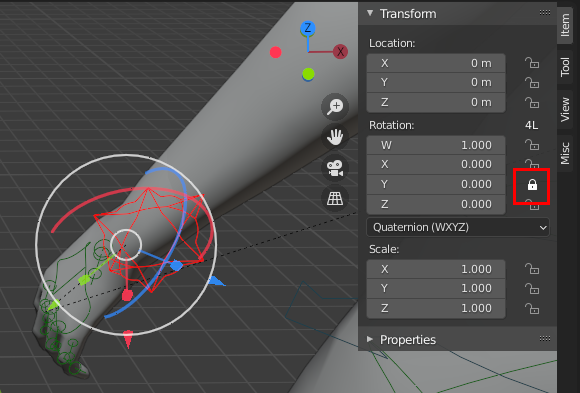Click the green Y axis gizmo ball

pyautogui.click(x=308, y=74)
